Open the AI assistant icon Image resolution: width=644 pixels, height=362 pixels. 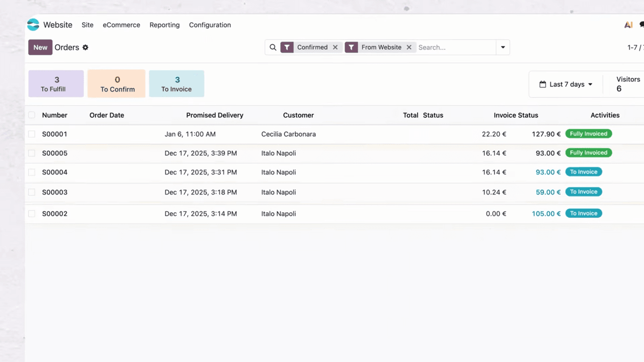628,25
